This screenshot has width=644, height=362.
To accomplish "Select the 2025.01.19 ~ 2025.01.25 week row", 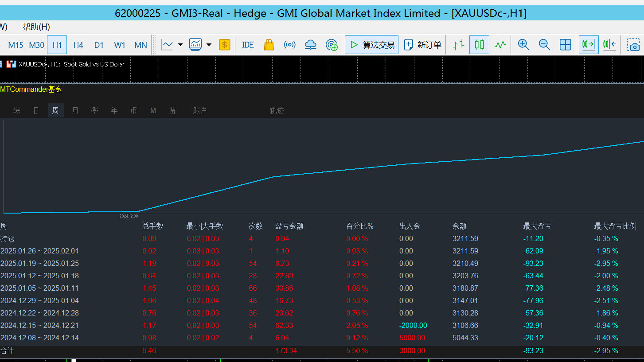I will [x=39, y=263].
